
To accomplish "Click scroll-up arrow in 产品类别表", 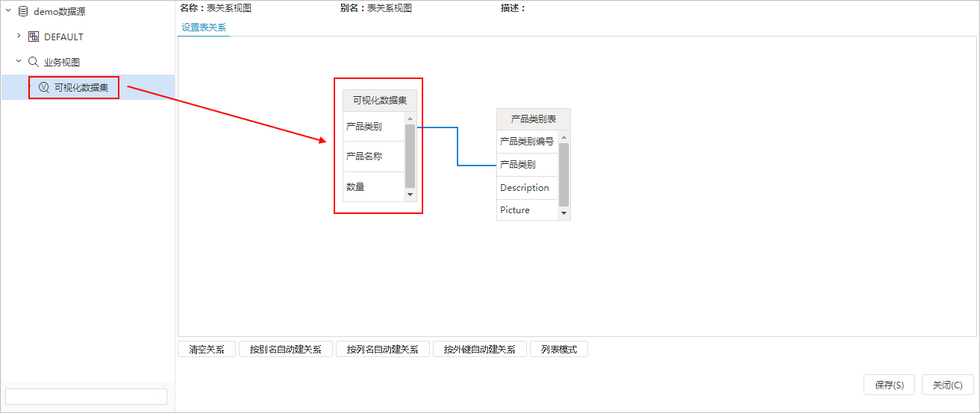I will 564,136.
